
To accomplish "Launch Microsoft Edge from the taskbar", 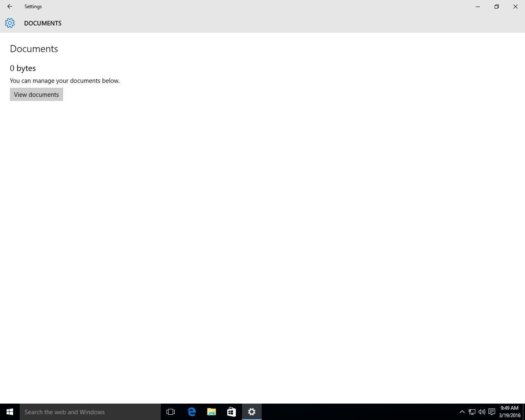I will pyautogui.click(x=192, y=412).
